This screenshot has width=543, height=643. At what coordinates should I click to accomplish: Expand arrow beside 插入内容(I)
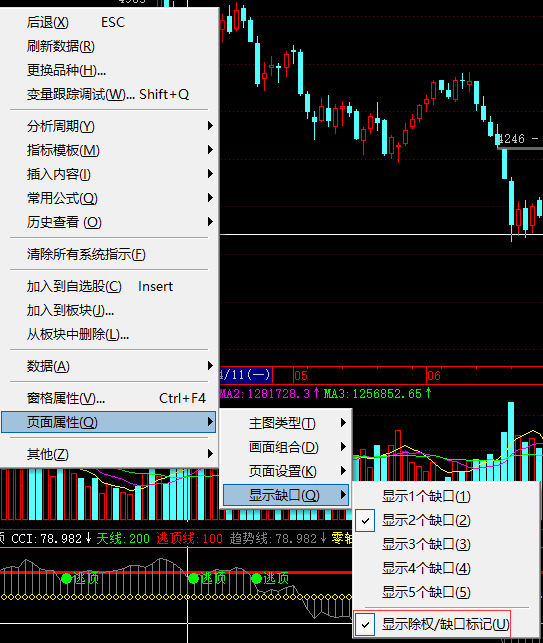(x=210, y=174)
